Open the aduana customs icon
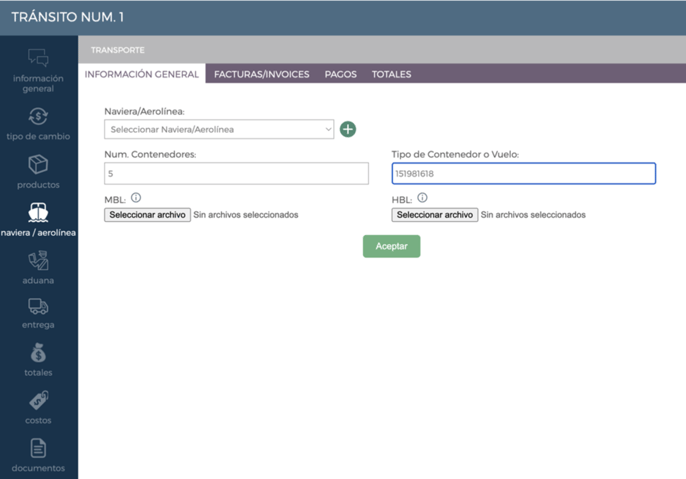686x479 pixels. pyautogui.click(x=38, y=260)
